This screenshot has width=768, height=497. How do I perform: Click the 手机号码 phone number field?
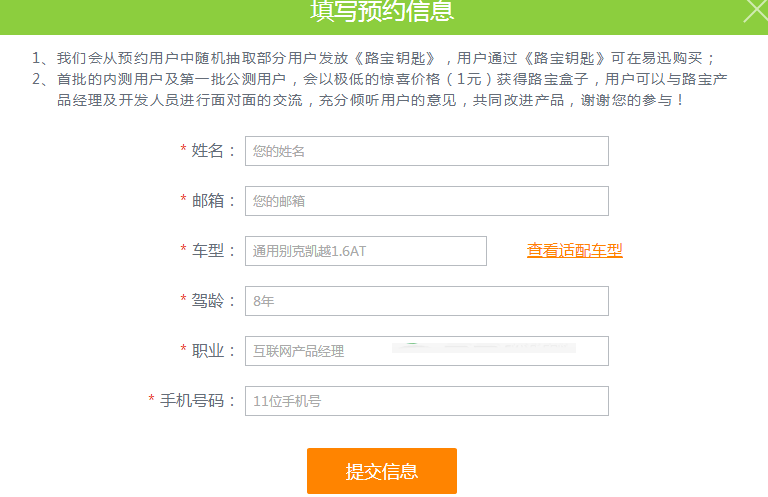pos(426,401)
